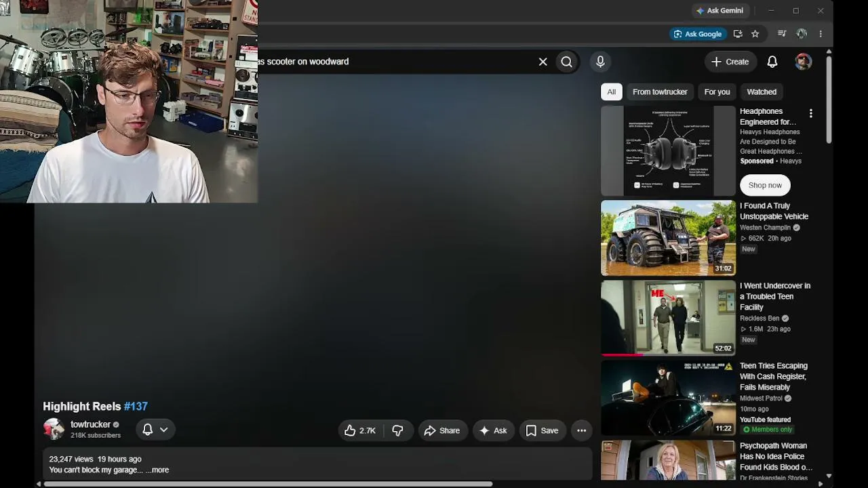Open Unstoppable Vehicle video thumbnail
Viewport: 868px width, 488px height.
(668, 238)
